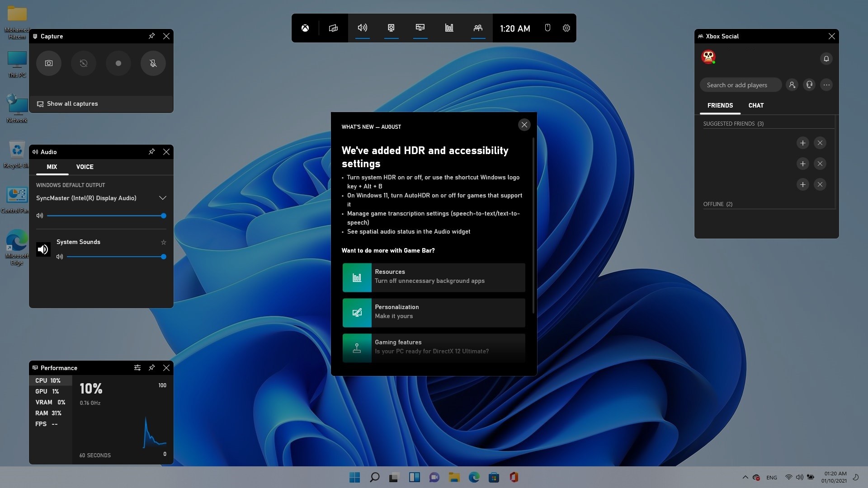Open Performance widget options icon
The image size is (868, 488).
[137, 368]
